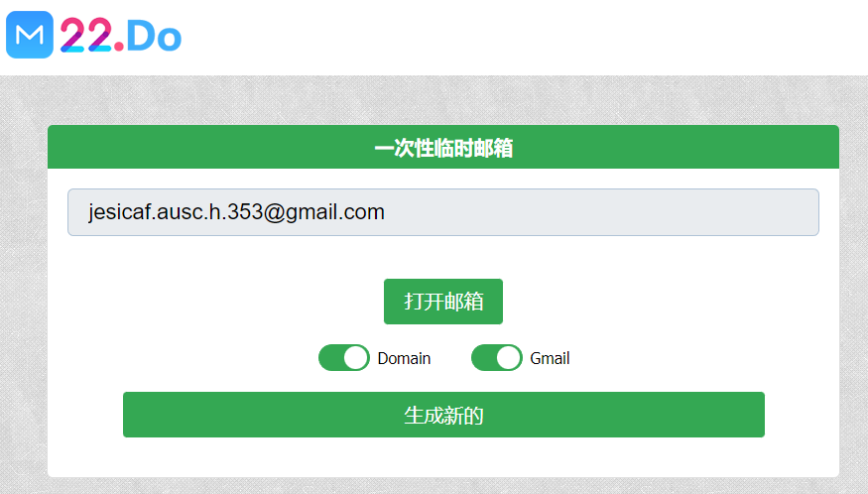Click the Gmail label text
The image size is (868, 494).
pyautogui.click(x=550, y=358)
